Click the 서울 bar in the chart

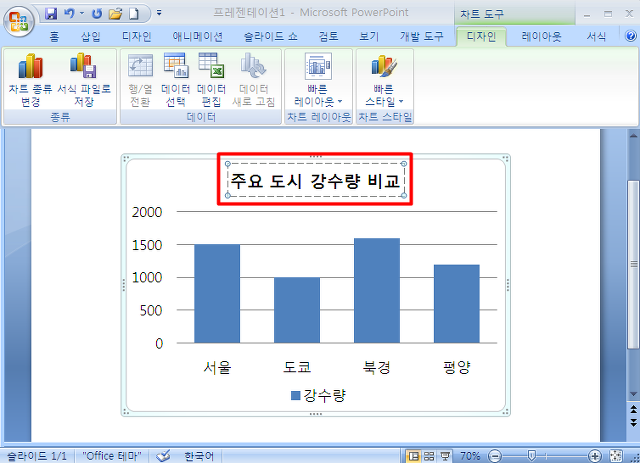click(217, 294)
